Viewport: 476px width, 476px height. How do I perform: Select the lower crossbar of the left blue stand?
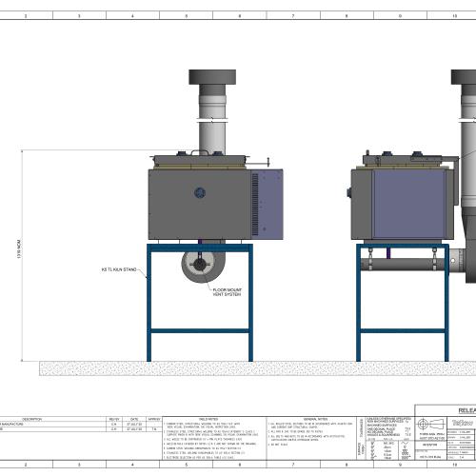click(200, 330)
